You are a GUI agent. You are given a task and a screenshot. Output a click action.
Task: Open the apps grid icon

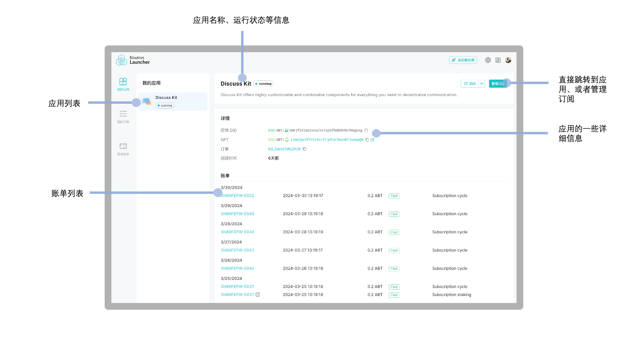click(x=498, y=60)
